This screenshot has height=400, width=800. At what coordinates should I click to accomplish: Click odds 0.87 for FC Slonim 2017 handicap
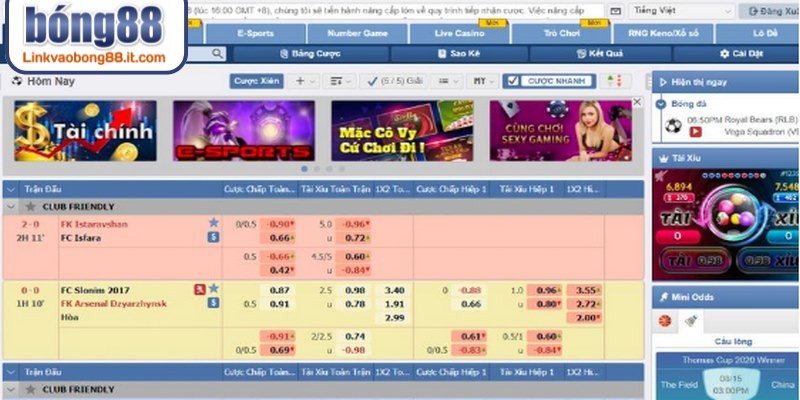point(279,290)
